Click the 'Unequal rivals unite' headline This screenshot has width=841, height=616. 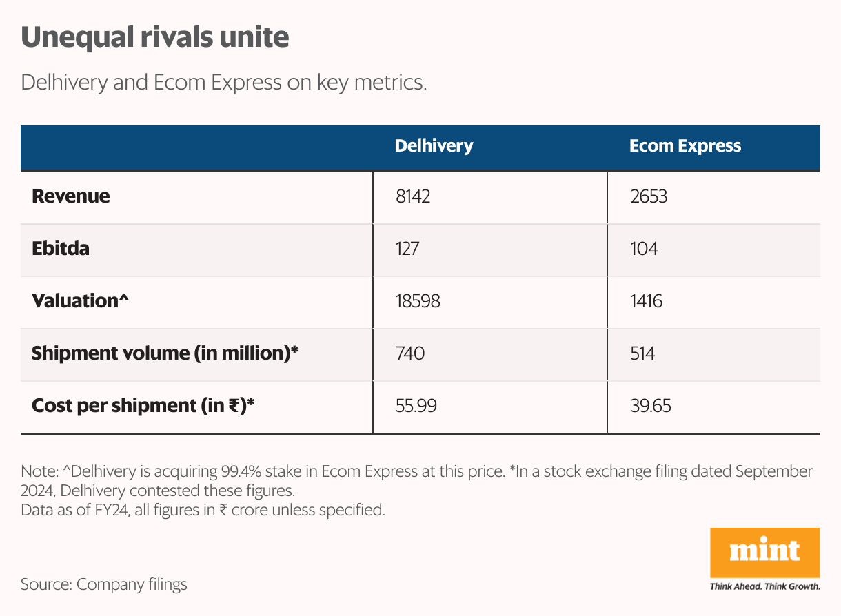point(155,37)
